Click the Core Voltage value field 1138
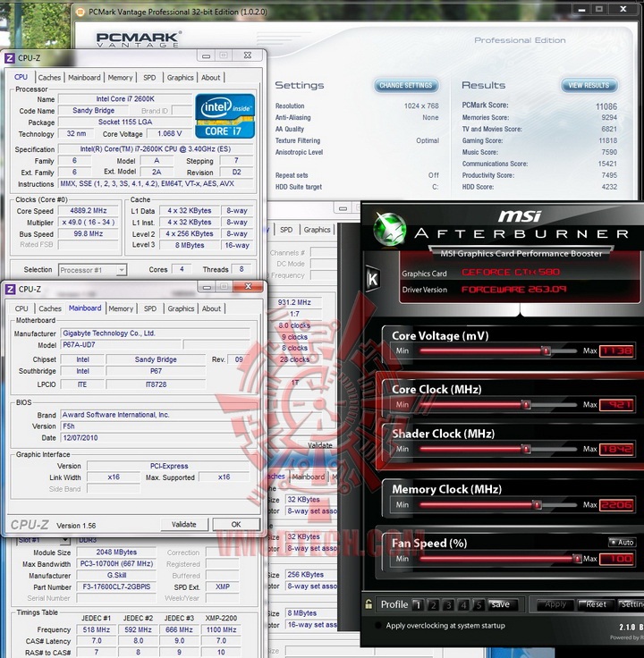The image size is (644, 658). (x=616, y=350)
